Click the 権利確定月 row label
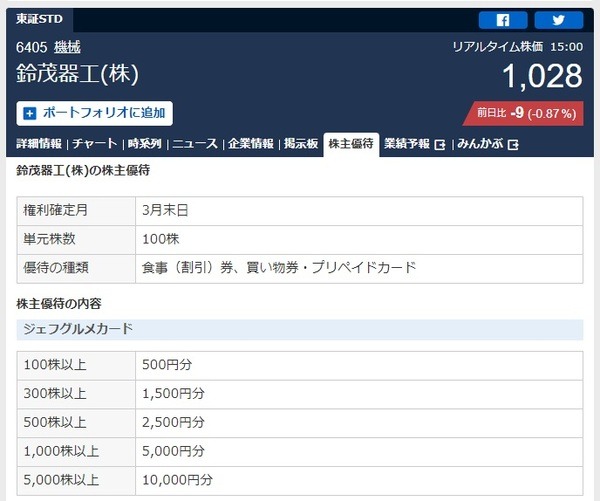600x501 pixels. [76, 211]
